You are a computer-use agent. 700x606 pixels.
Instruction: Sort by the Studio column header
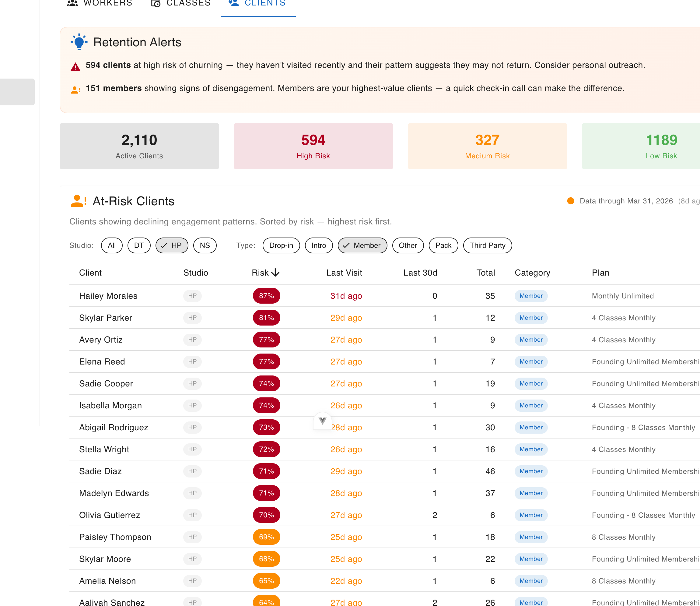(x=196, y=273)
